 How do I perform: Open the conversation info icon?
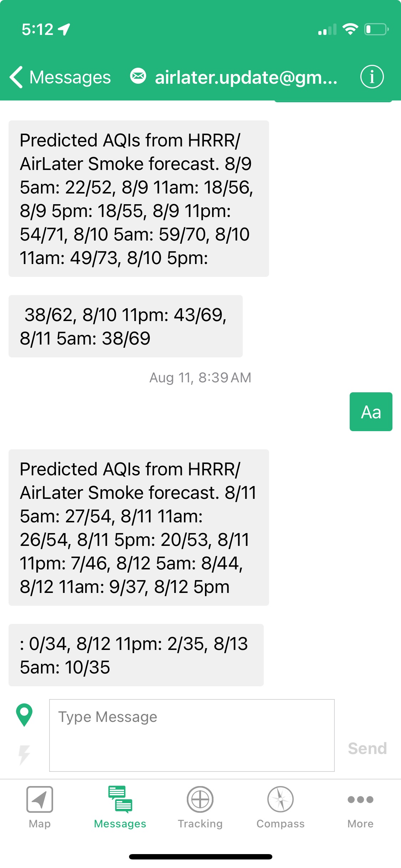point(372,77)
